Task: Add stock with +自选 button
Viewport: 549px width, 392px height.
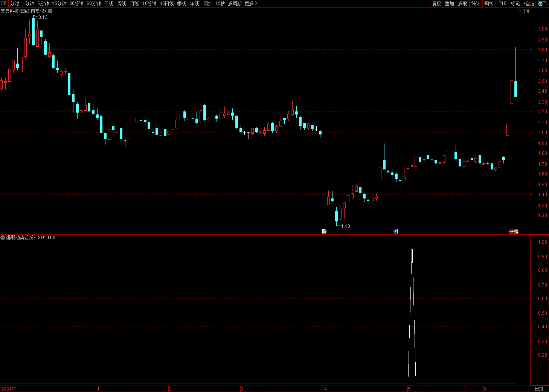Action: pos(529,3)
